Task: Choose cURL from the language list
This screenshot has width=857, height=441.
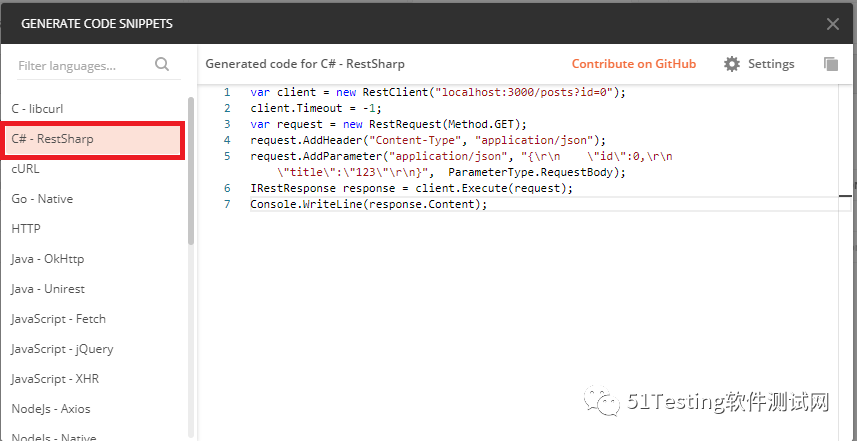Action: (x=25, y=169)
